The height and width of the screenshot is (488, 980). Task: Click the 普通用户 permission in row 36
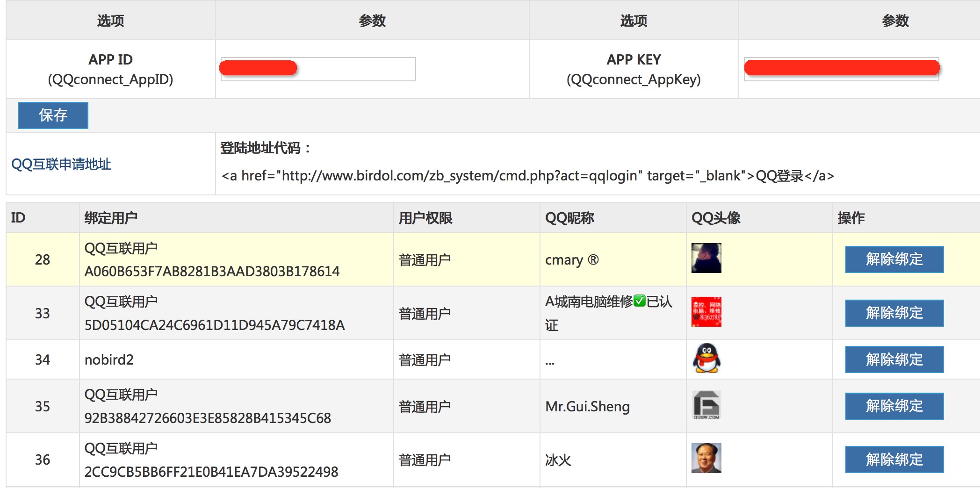(425, 460)
